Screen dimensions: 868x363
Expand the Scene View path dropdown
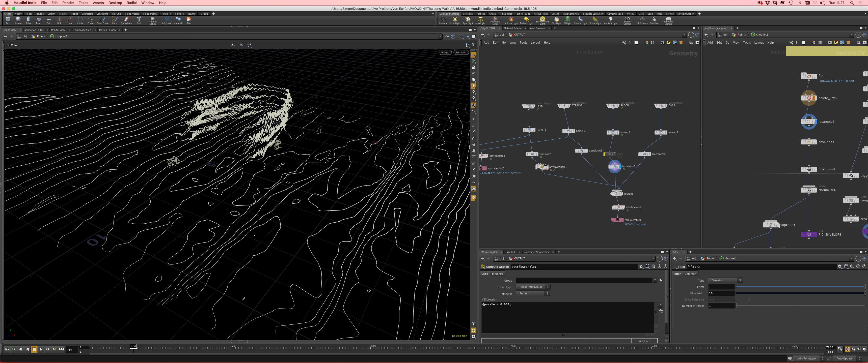pos(440,36)
